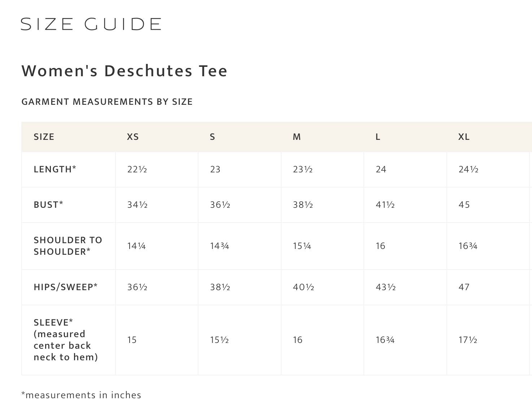Pick the bust measurement for size M
The width and height of the screenshot is (532, 417).
pos(303,205)
